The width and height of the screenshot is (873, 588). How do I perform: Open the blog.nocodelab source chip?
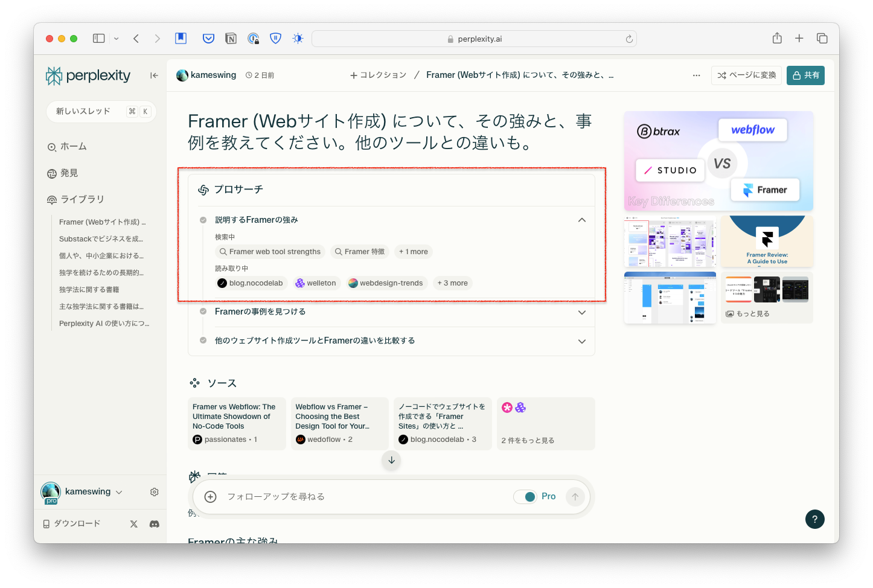click(251, 283)
